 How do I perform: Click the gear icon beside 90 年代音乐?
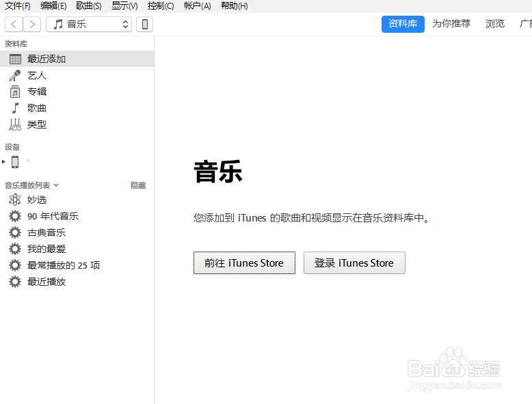14,216
